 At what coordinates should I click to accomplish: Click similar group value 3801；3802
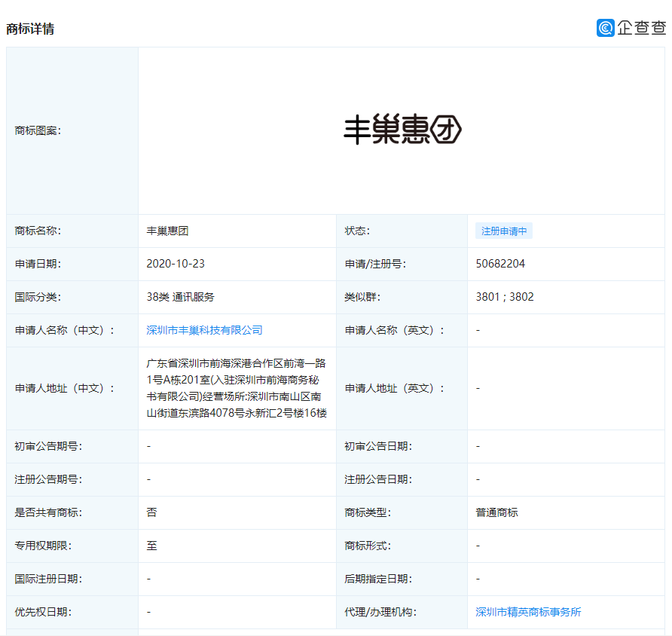coord(505,297)
